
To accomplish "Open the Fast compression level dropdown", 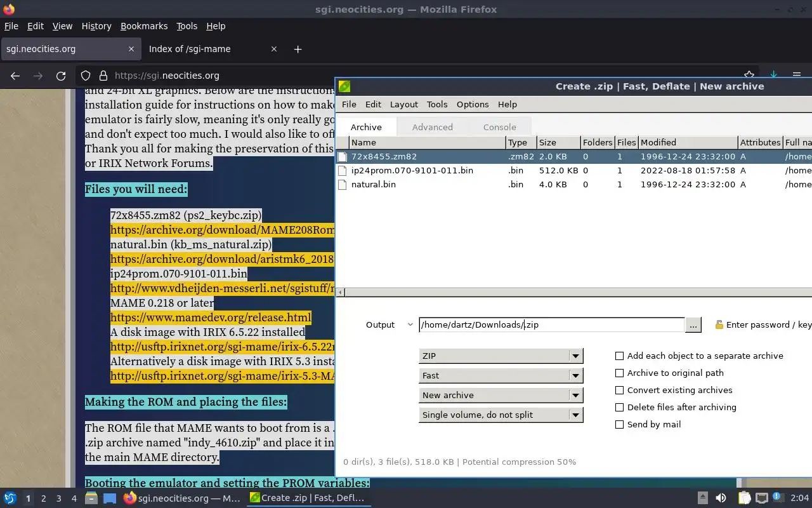I will pyautogui.click(x=501, y=375).
